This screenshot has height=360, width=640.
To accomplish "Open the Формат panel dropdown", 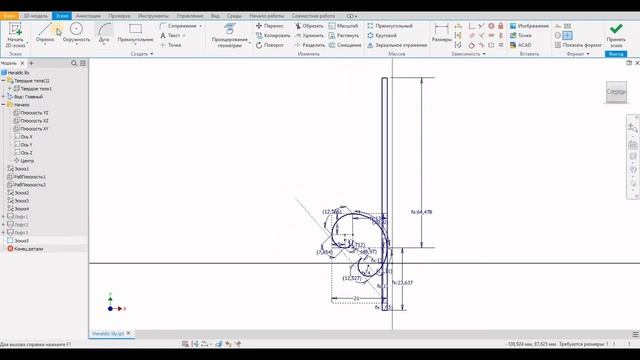I will click(578, 53).
